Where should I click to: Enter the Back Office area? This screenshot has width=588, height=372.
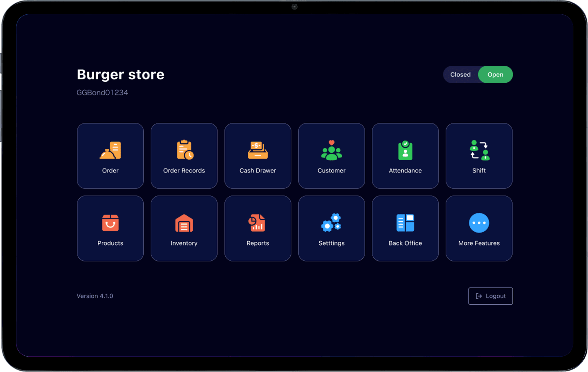[405, 228]
